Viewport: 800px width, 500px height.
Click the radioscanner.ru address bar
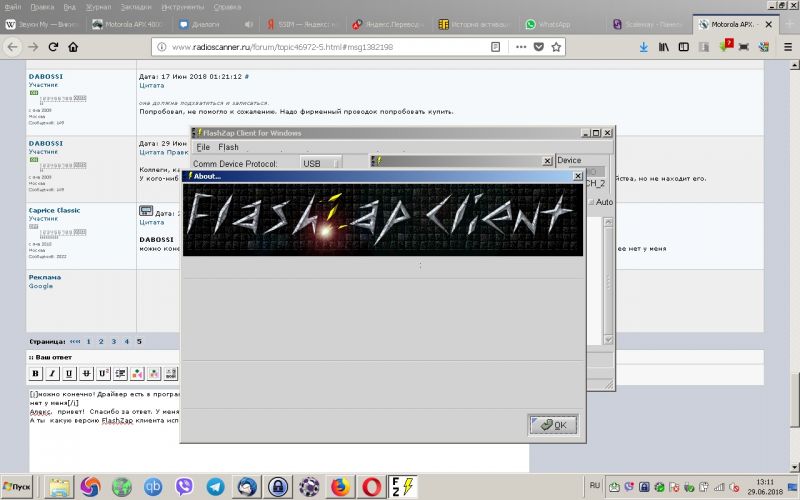click(x=327, y=47)
